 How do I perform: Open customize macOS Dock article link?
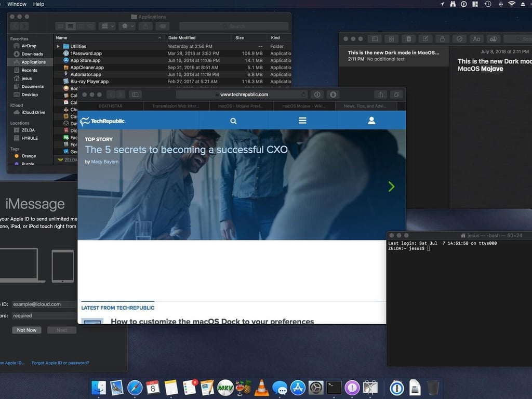[212, 321]
